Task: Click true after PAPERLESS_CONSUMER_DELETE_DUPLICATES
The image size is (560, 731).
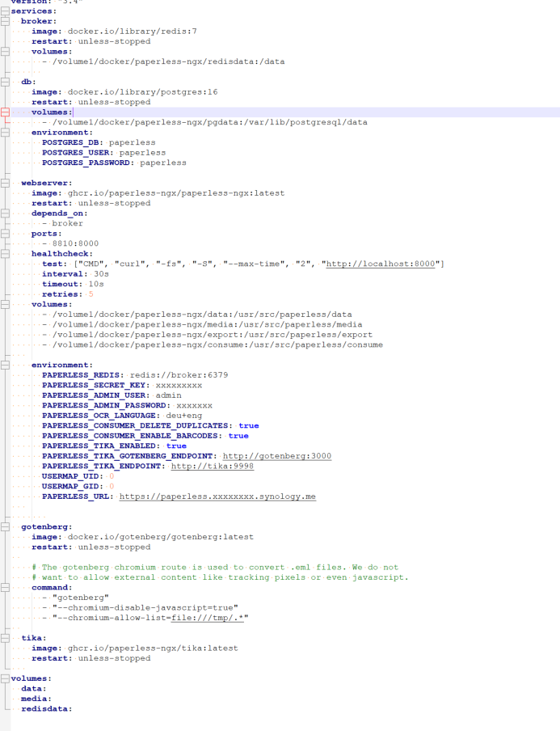Action: coord(249,425)
